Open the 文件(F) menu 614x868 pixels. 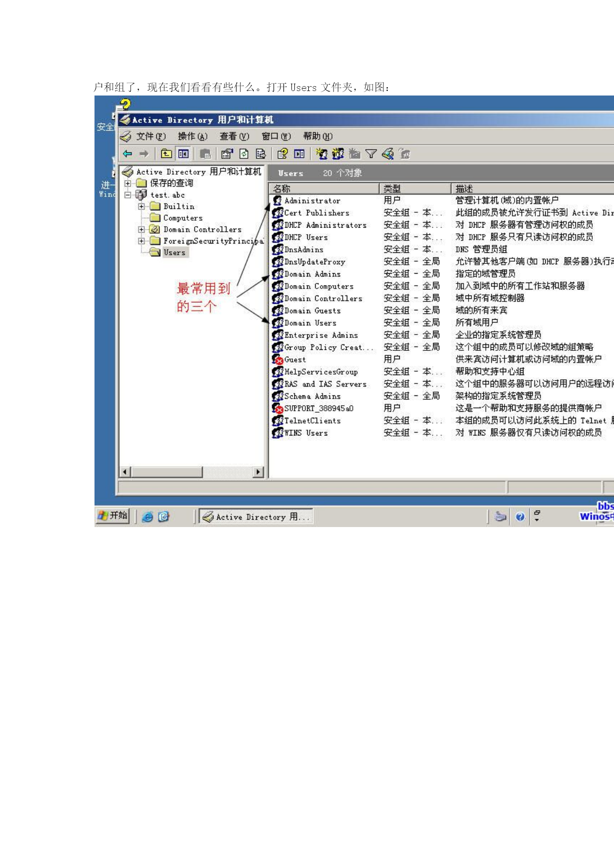(151, 136)
